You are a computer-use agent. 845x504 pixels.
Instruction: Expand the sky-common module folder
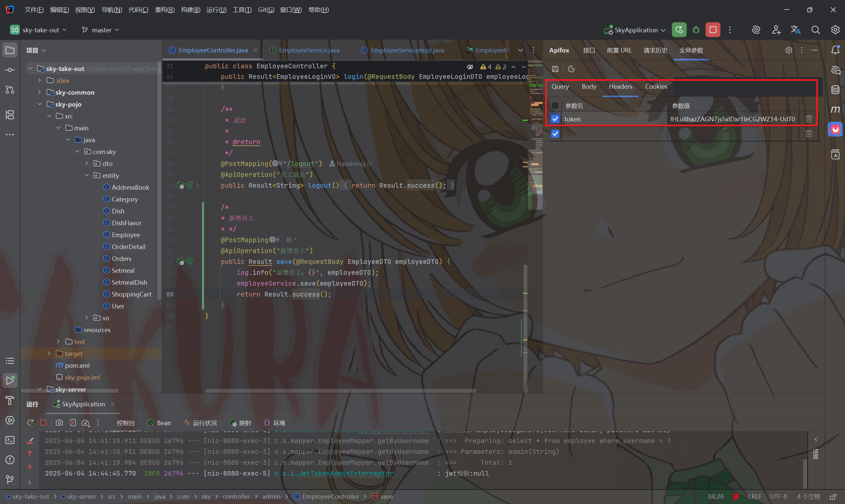[39, 92]
